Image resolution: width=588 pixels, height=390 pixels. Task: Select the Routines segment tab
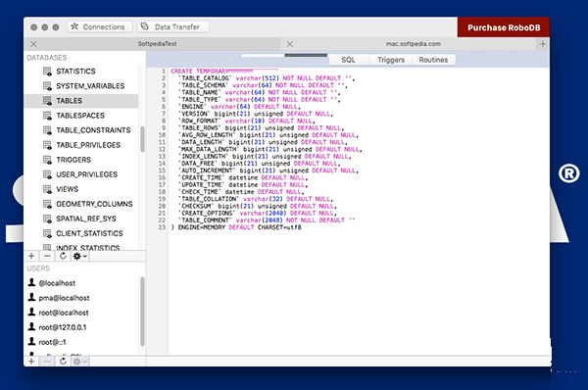(433, 60)
